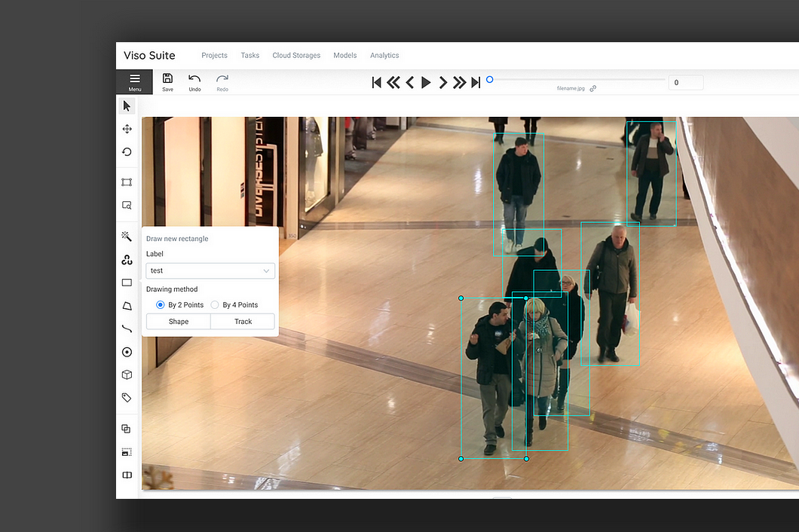
Task: Open the Models tab
Action: click(345, 55)
